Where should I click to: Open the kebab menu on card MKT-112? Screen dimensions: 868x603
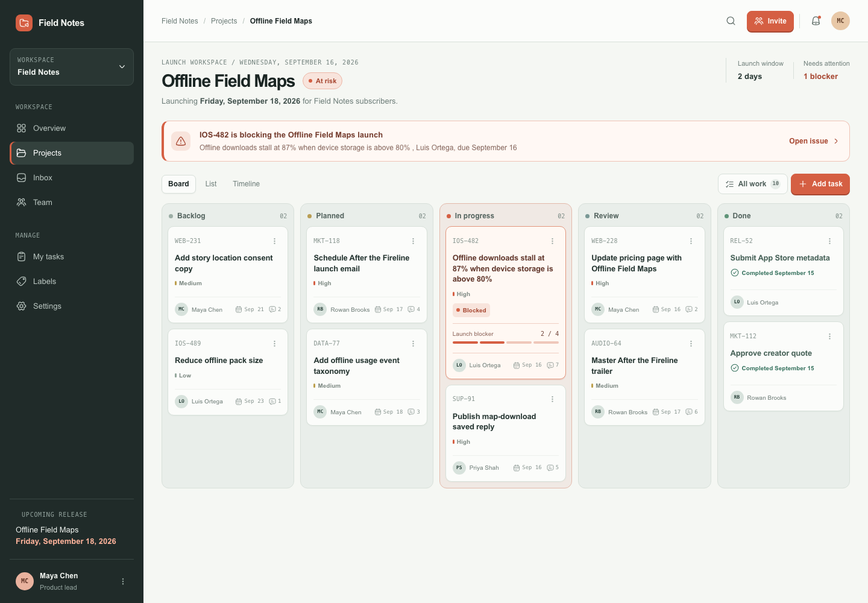coord(829,336)
